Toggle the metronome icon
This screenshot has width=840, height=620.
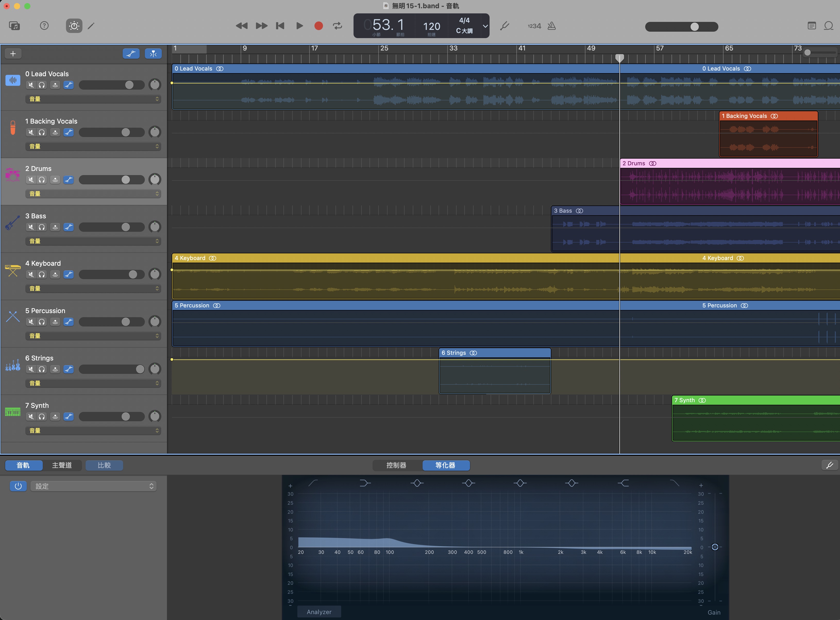551,26
